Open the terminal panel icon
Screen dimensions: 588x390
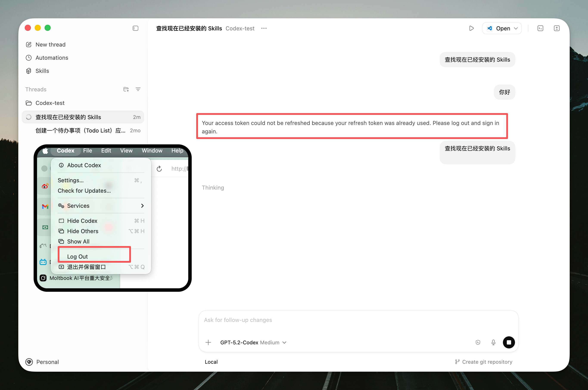[x=540, y=28]
